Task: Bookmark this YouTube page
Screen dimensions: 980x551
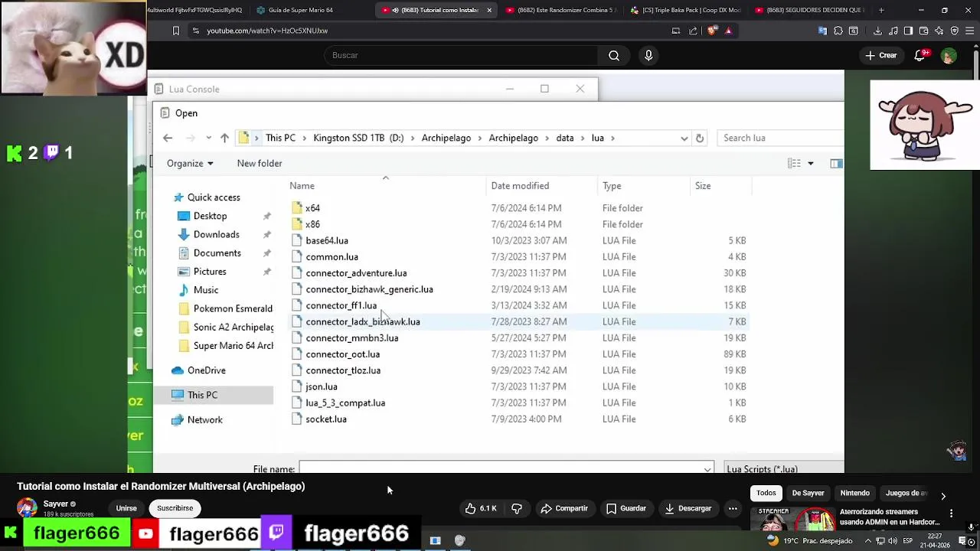Action: (175, 31)
